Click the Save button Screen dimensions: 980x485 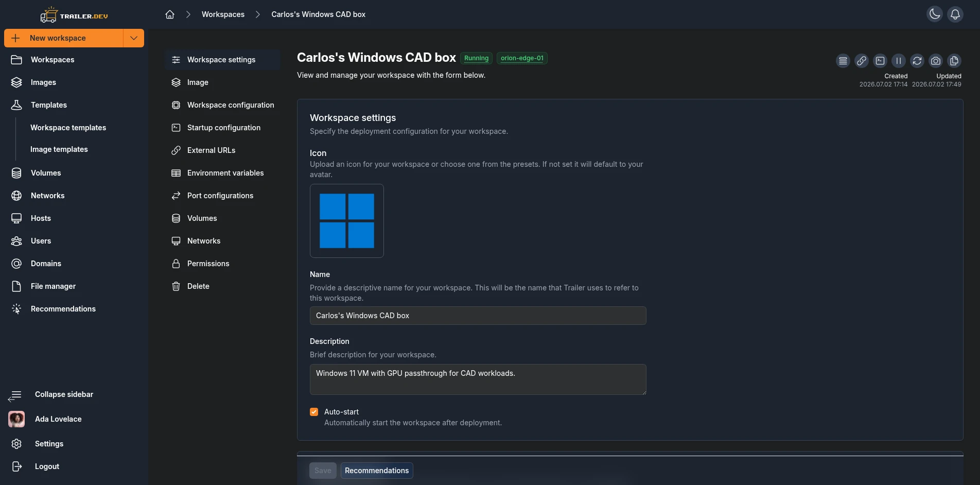pyautogui.click(x=323, y=471)
